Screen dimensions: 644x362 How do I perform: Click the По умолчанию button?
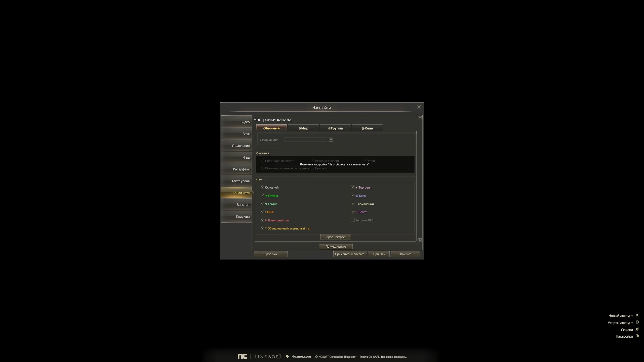(x=336, y=246)
